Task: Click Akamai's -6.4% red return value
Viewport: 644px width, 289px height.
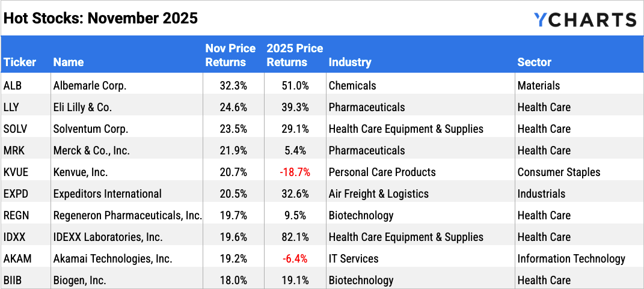Action: 295,259
